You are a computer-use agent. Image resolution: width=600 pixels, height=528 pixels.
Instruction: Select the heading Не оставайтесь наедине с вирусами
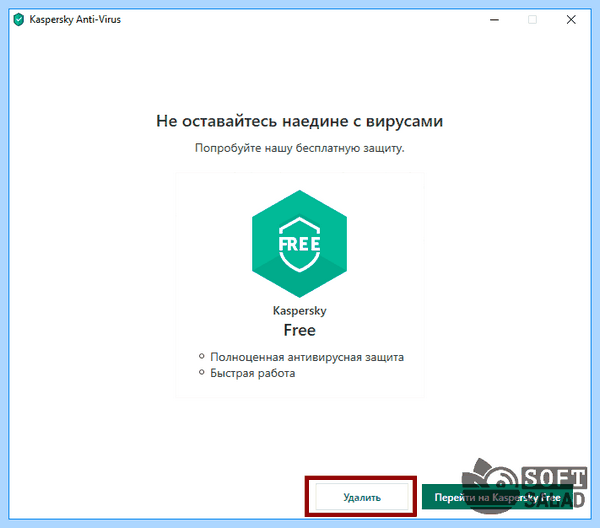click(300, 121)
